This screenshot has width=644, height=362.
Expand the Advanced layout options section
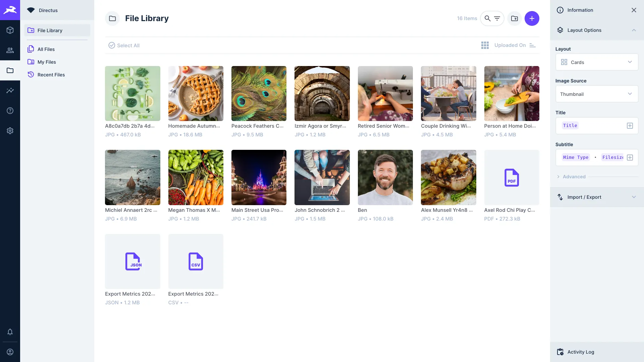[x=574, y=177]
